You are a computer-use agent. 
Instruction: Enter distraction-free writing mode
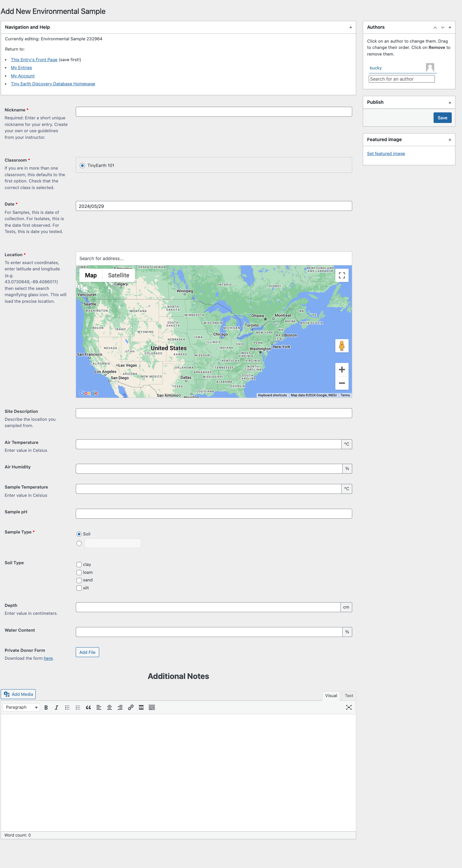[x=349, y=707]
